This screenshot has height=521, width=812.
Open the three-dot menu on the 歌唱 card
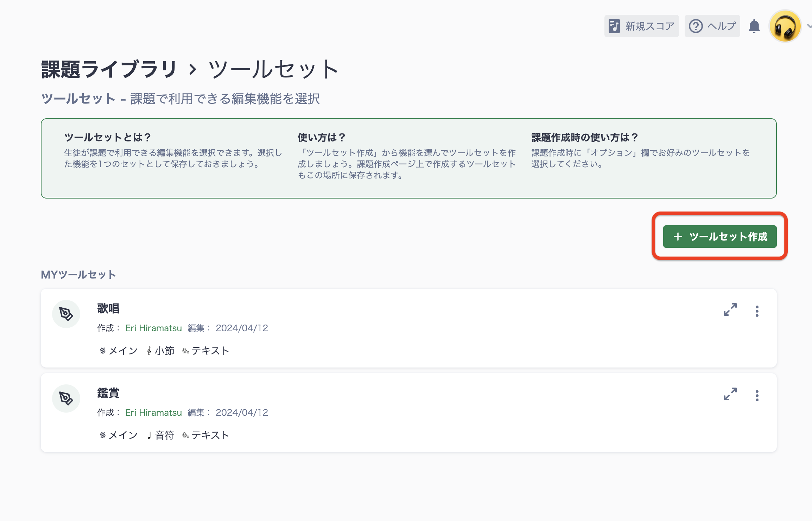pos(757,310)
